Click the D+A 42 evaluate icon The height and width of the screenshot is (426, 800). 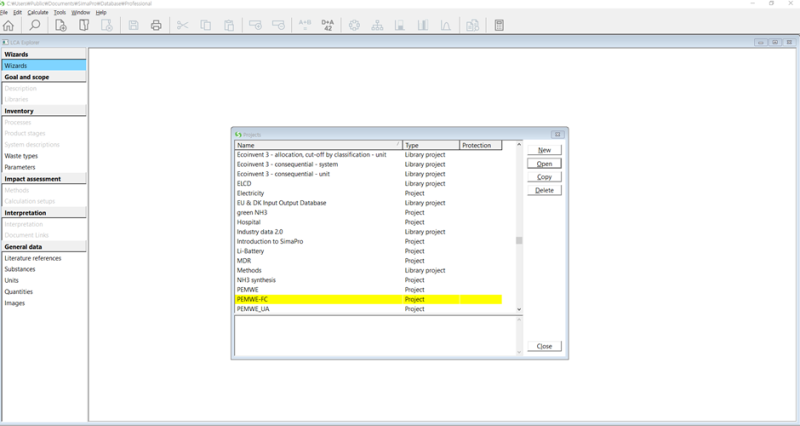(328, 25)
